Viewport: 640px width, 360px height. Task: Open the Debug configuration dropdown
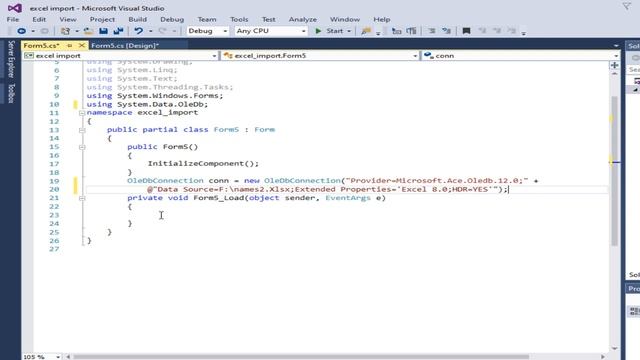click(207, 31)
